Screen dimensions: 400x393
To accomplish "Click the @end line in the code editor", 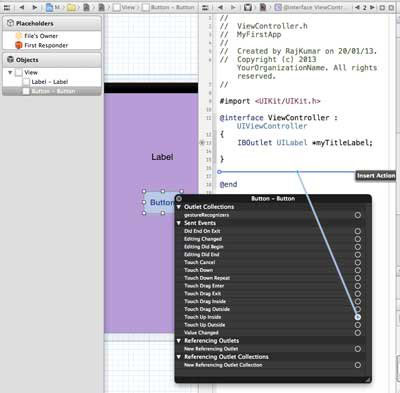I will (x=228, y=184).
